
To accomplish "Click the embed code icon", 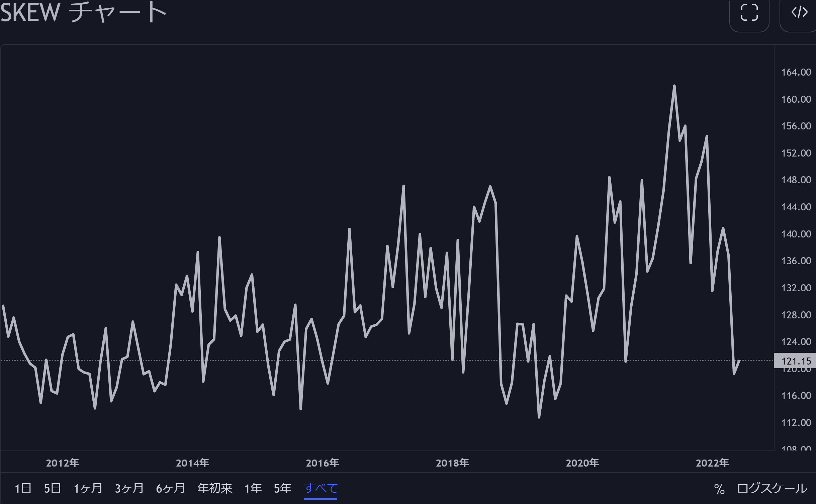I will click(x=799, y=13).
